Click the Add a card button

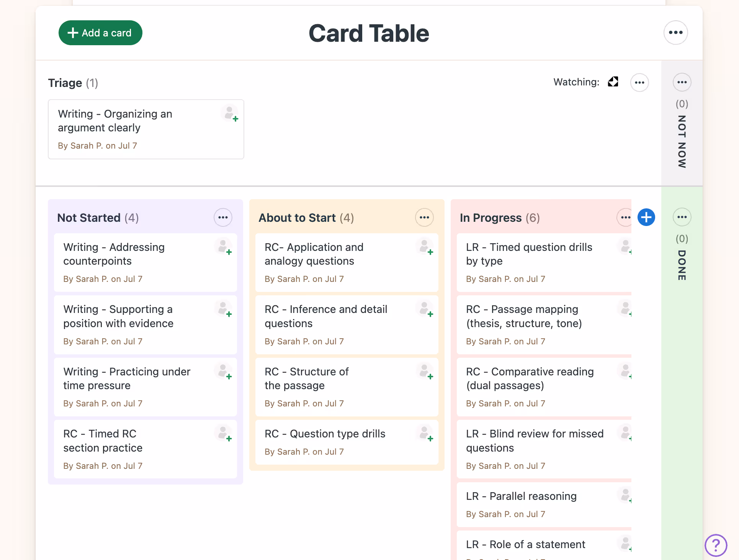pyautogui.click(x=100, y=33)
